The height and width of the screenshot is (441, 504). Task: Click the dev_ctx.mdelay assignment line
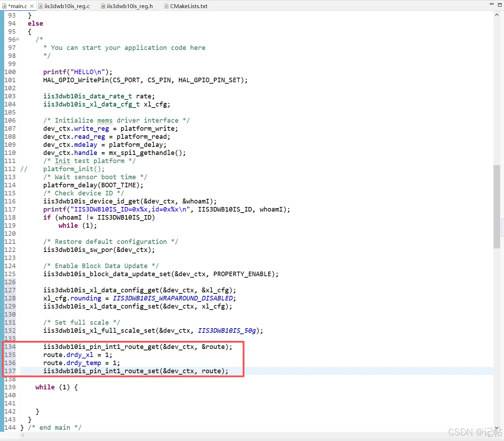pyautogui.click(x=105, y=145)
